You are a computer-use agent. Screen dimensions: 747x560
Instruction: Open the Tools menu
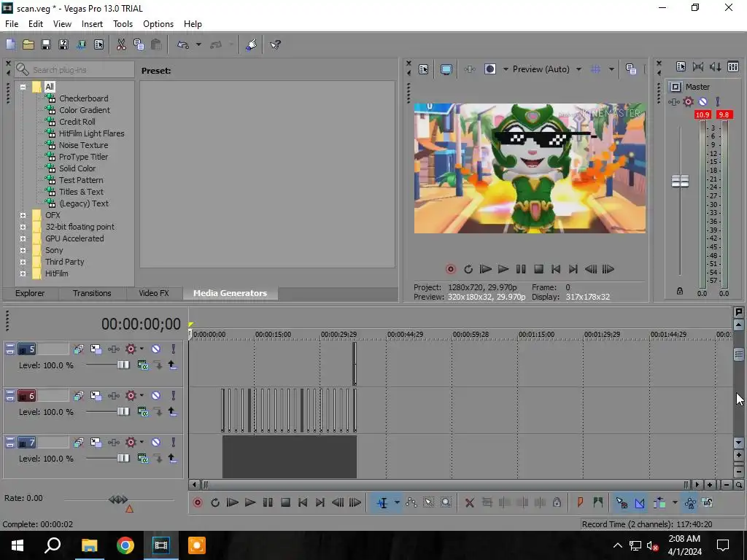pos(123,24)
